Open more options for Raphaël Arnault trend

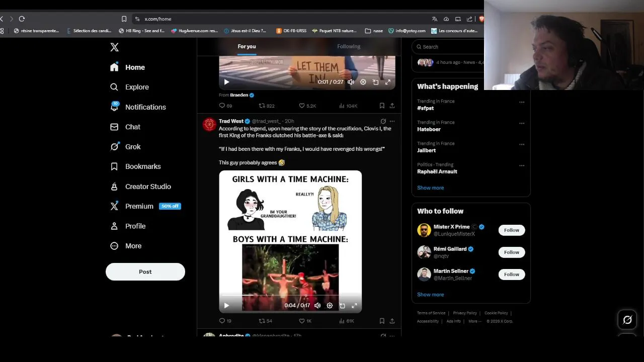[522, 165]
